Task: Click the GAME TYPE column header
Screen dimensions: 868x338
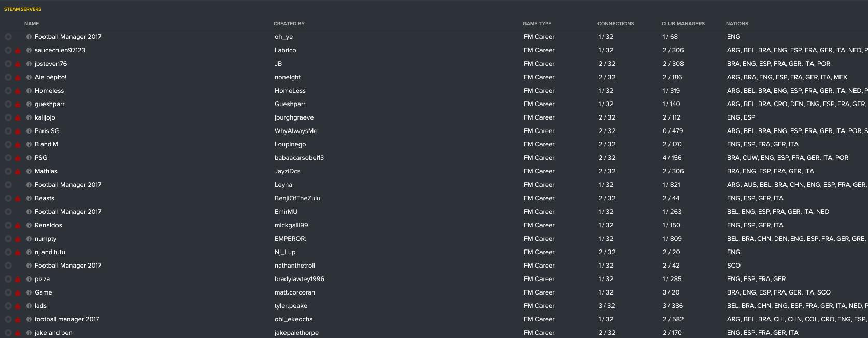Action: tap(537, 23)
